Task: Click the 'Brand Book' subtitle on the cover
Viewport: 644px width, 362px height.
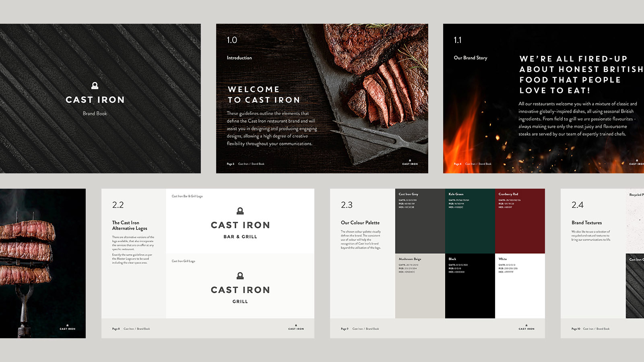Action: click(x=95, y=113)
